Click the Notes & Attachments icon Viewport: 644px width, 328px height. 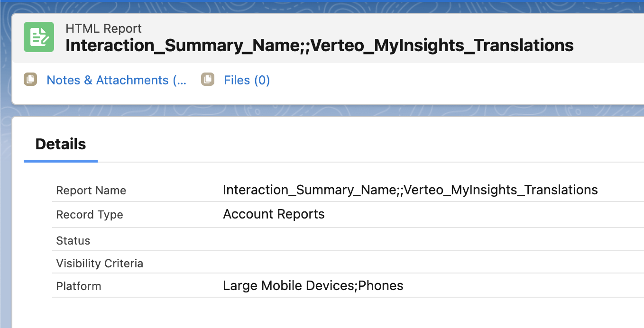click(x=30, y=80)
